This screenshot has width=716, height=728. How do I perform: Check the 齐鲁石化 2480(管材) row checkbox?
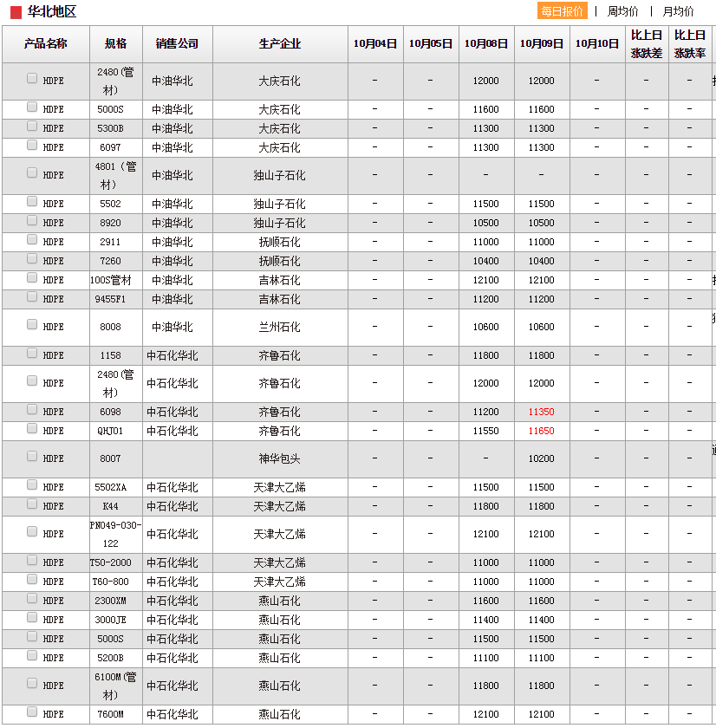click(x=32, y=380)
